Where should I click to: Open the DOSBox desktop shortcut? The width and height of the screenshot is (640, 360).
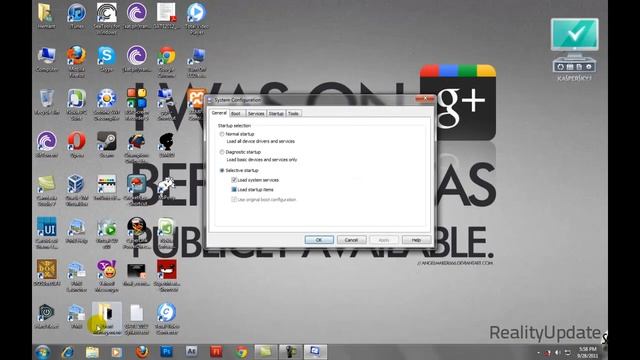[x=47, y=273]
